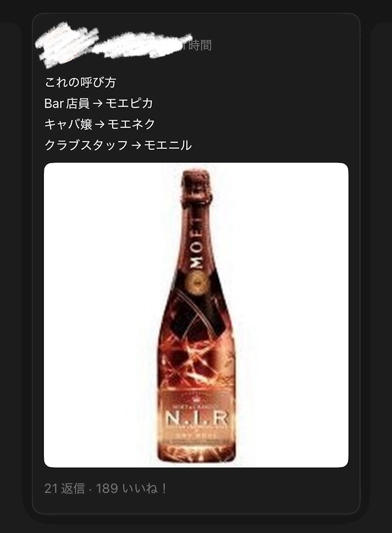Click the arrow after Bar 店員
The width and height of the screenshot is (392, 533).
click(x=98, y=104)
